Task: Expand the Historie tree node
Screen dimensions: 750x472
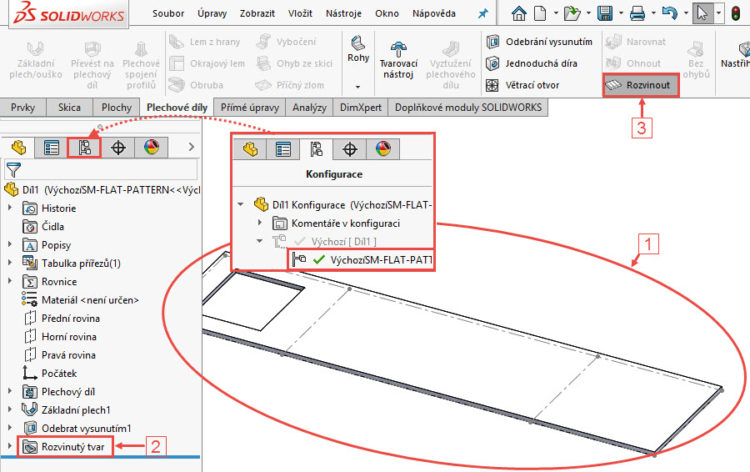Action: pyautogui.click(x=10, y=208)
